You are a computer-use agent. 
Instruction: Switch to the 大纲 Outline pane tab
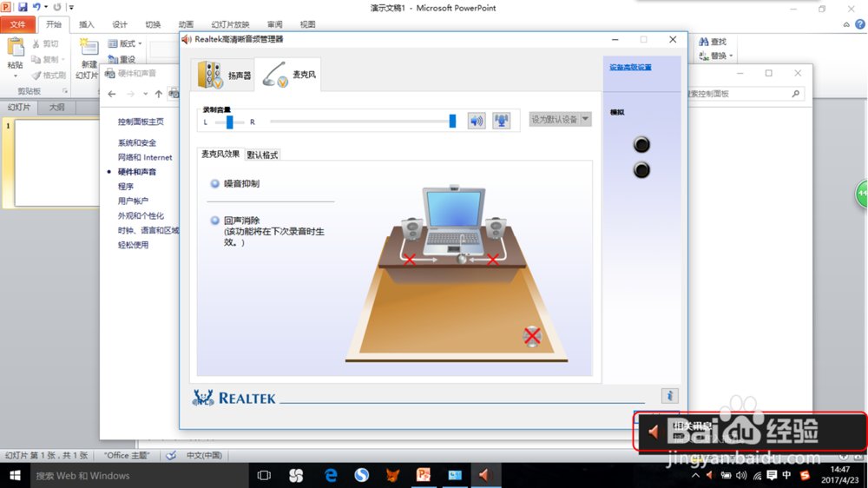pos(56,108)
